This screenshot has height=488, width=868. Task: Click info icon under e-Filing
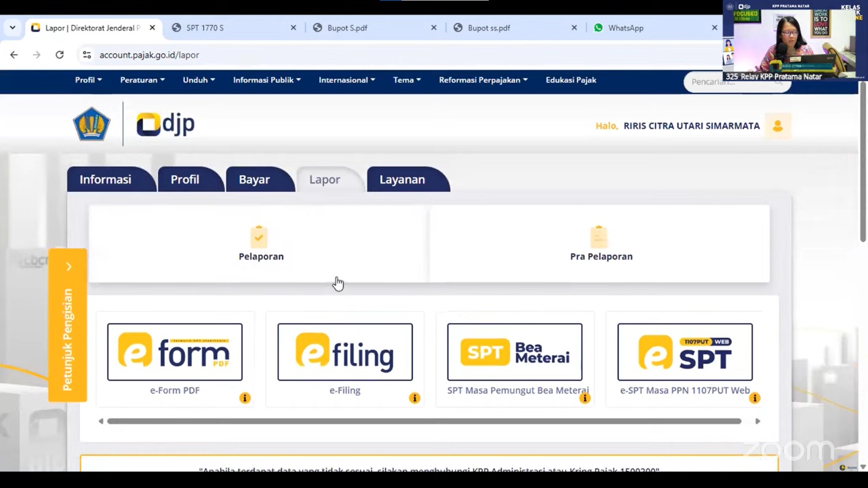[x=414, y=398]
